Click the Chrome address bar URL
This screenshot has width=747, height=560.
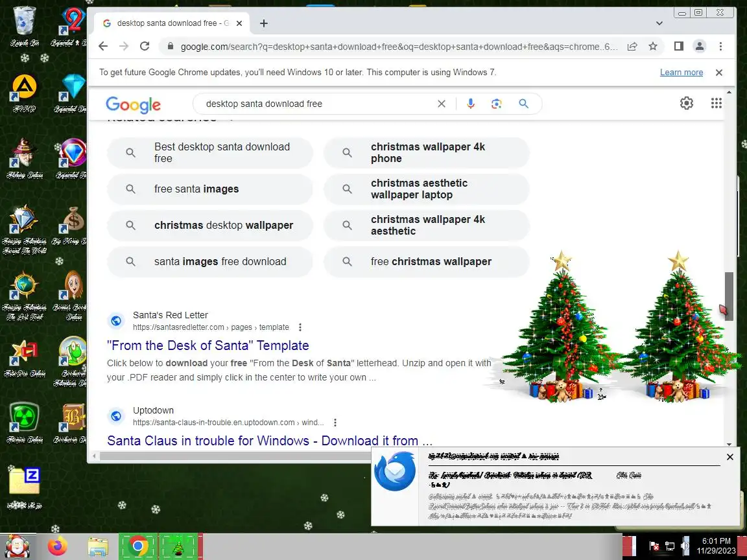[399, 47]
